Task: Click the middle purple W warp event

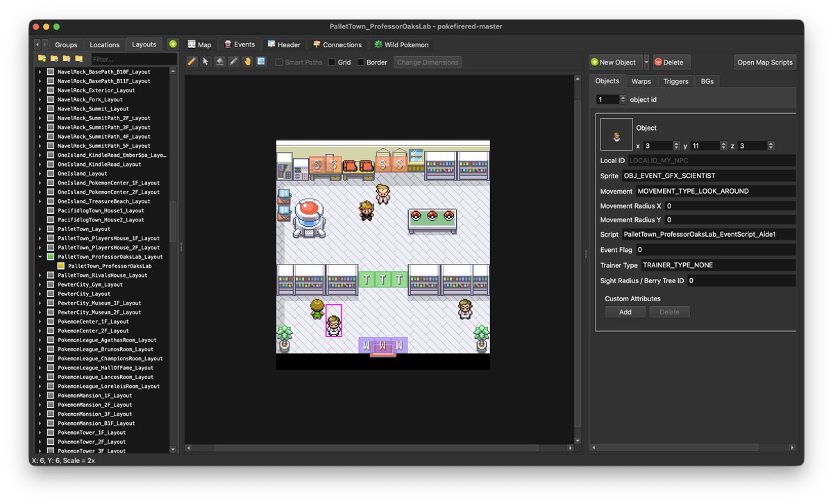Action: 382,345
